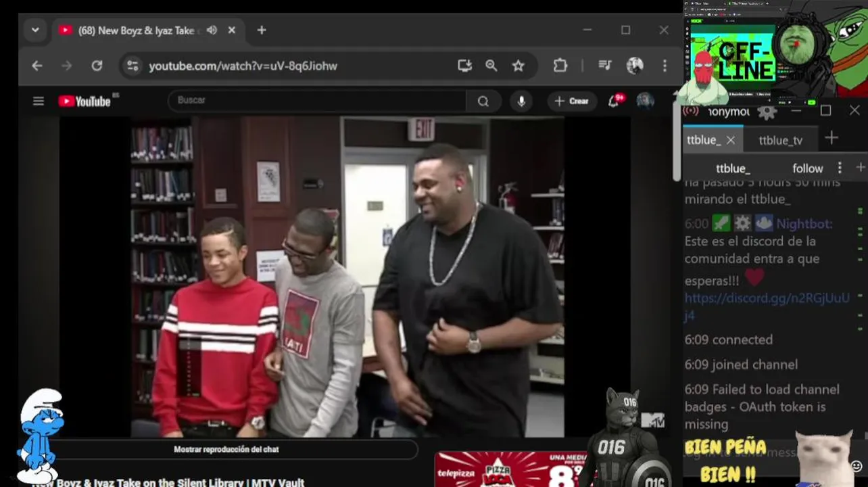Open zoom magnifier icon in address bar

pos(491,66)
